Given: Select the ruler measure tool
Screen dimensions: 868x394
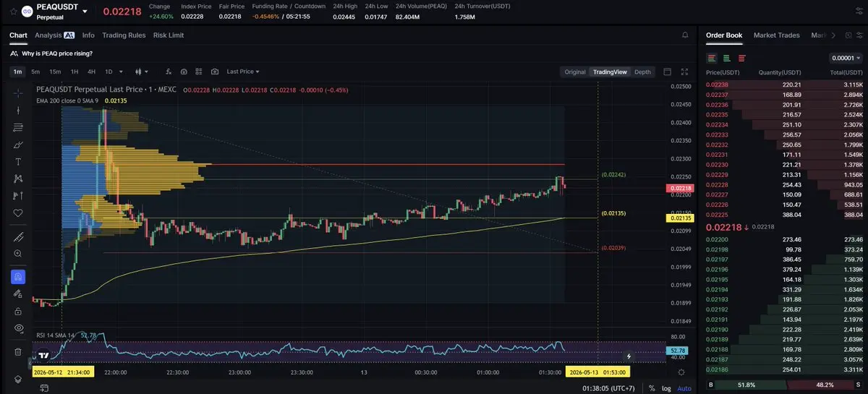Looking at the screenshot, I should (18, 237).
